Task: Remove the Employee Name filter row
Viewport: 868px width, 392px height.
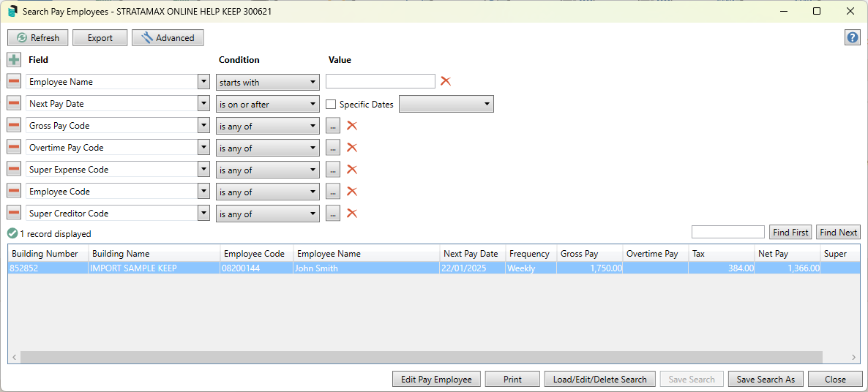Action: coord(15,82)
